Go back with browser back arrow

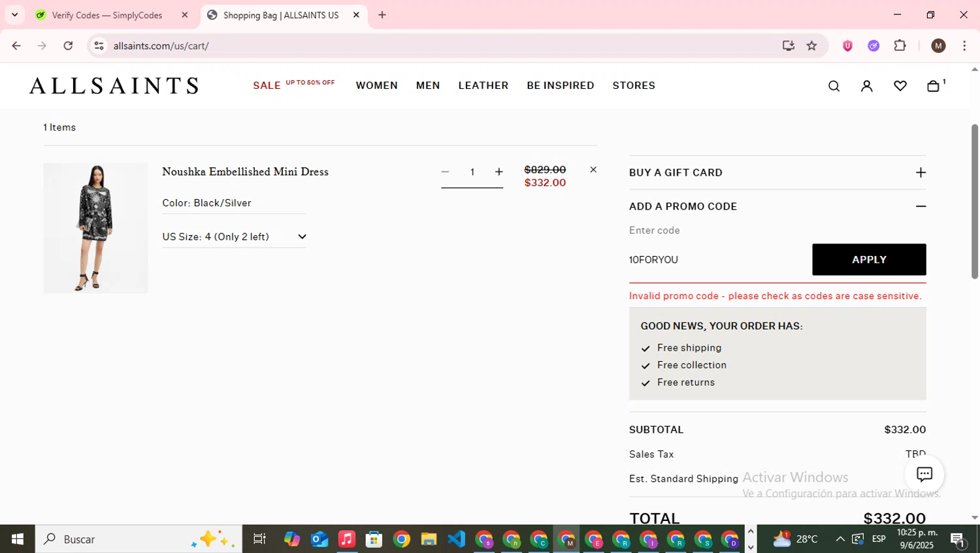pyautogui.click(x=16, y=46)
